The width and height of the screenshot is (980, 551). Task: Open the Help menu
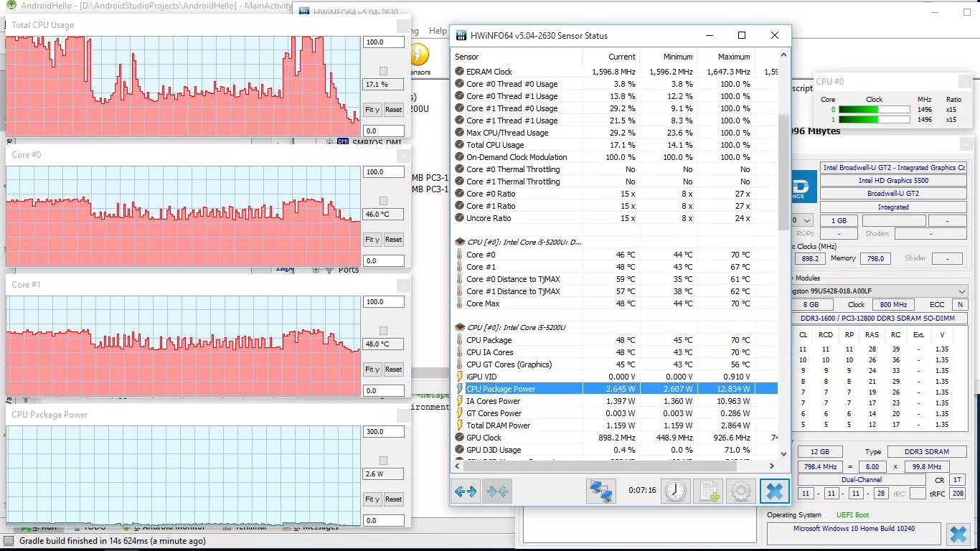(438, 31)
